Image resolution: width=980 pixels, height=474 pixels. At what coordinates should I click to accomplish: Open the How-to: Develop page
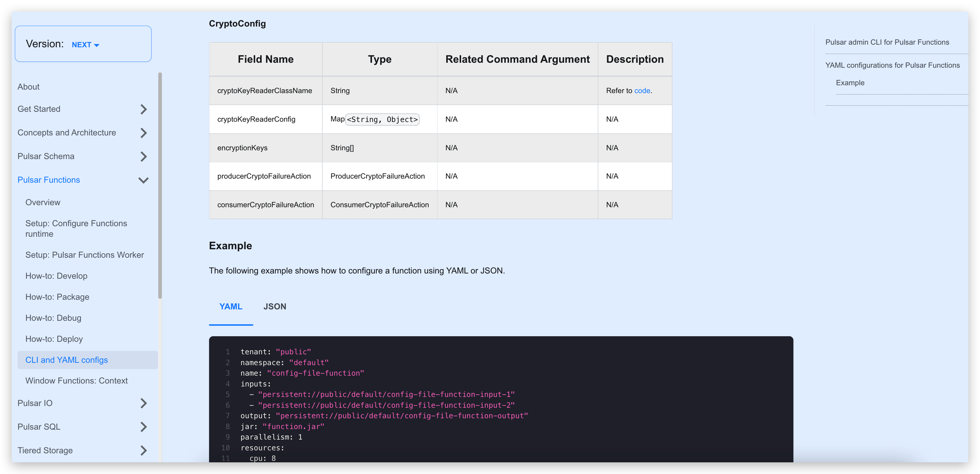(x=56, y=276)
